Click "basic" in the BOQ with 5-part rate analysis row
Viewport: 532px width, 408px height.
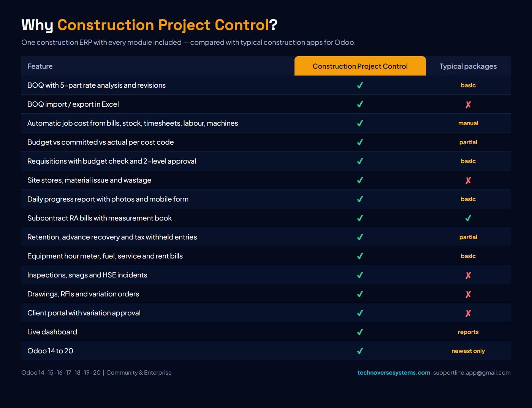(x=468, y=85)
